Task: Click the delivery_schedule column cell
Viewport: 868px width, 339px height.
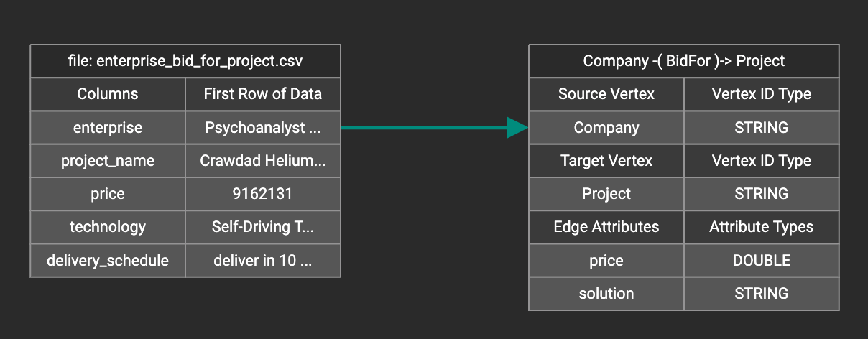Action: point(108,260)
